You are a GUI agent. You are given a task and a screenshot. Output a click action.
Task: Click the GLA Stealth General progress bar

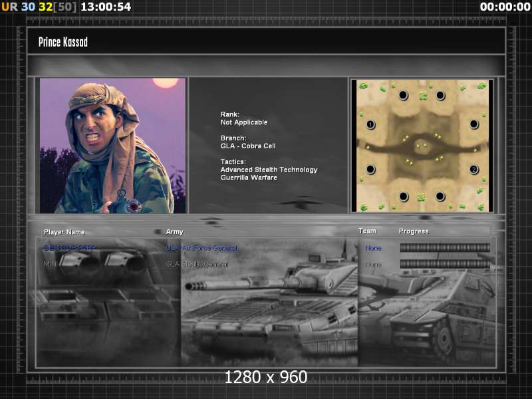pyautogui.click(x=445, y=264)
